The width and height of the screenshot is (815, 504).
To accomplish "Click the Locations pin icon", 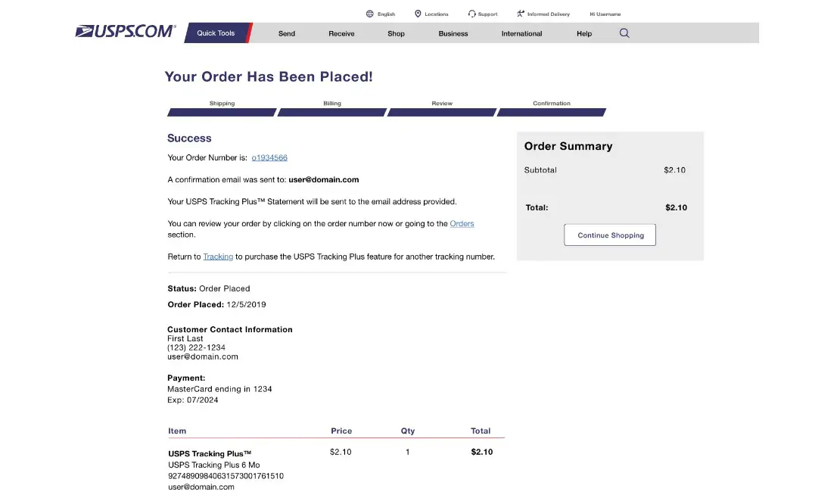I will [418, 14].
